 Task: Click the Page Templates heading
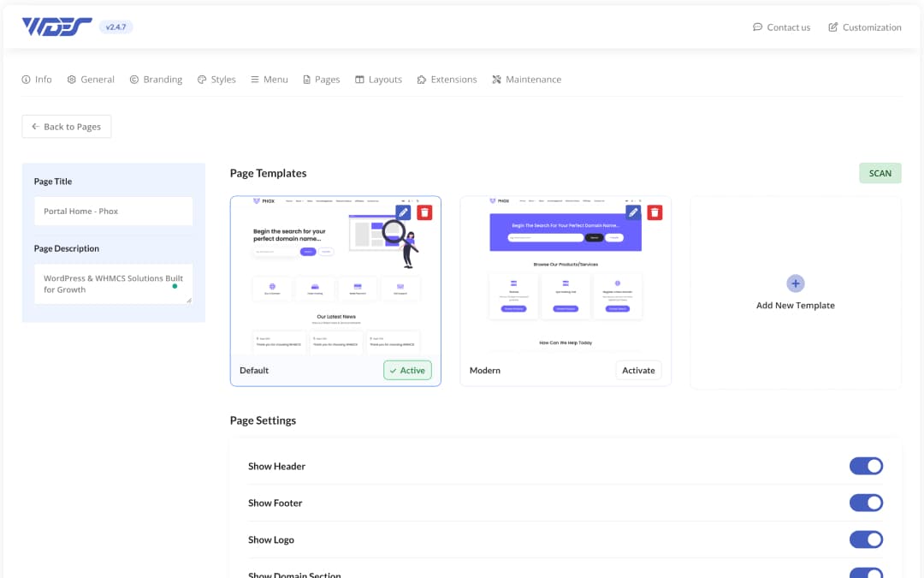(268, 173)
